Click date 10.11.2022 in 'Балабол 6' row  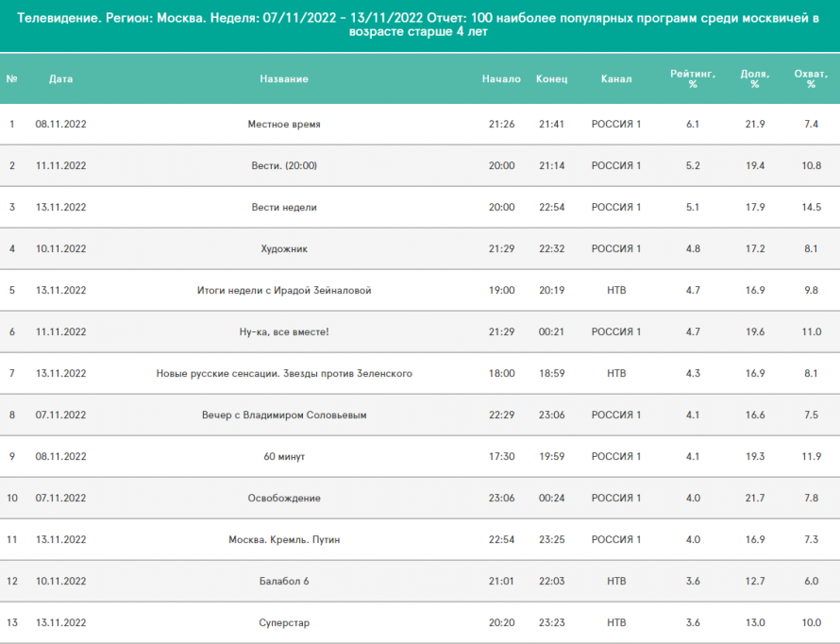pyautogui.click(x=60, y=581)
